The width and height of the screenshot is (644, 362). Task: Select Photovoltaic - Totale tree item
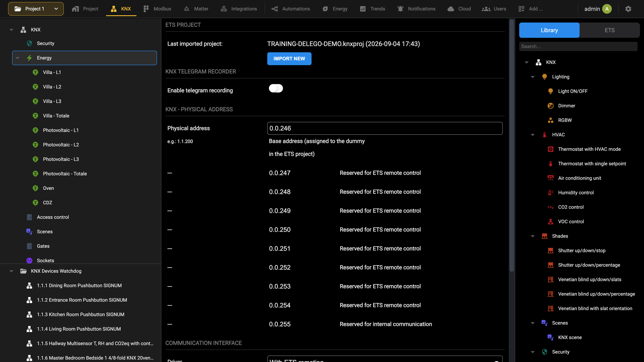65,174
